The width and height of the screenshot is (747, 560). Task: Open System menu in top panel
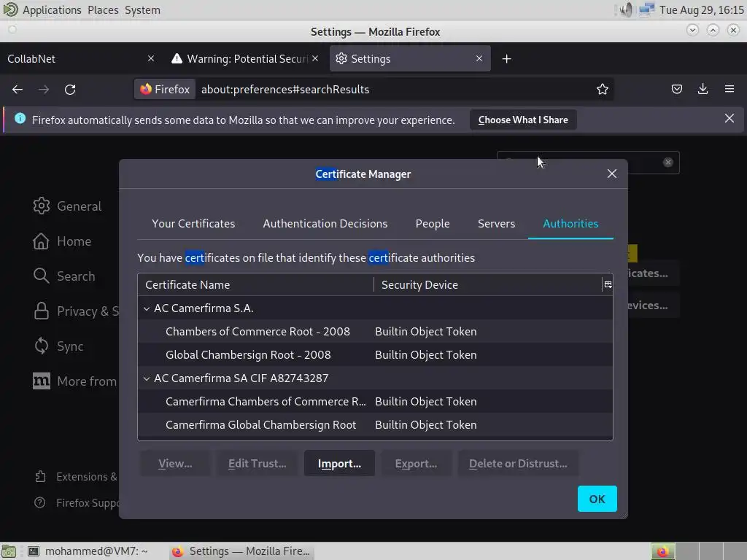142,9
